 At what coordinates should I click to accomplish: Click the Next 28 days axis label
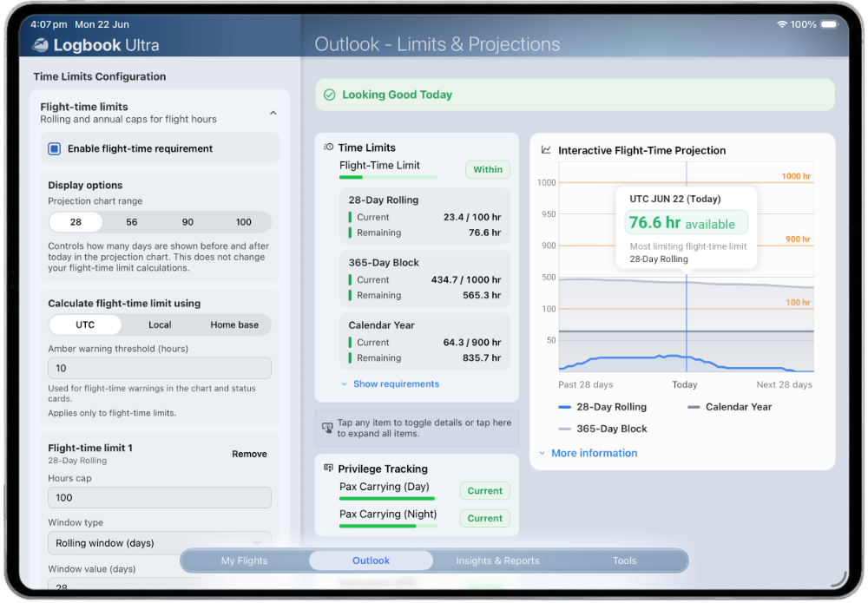pyautogui.click(x=785, y=385)
